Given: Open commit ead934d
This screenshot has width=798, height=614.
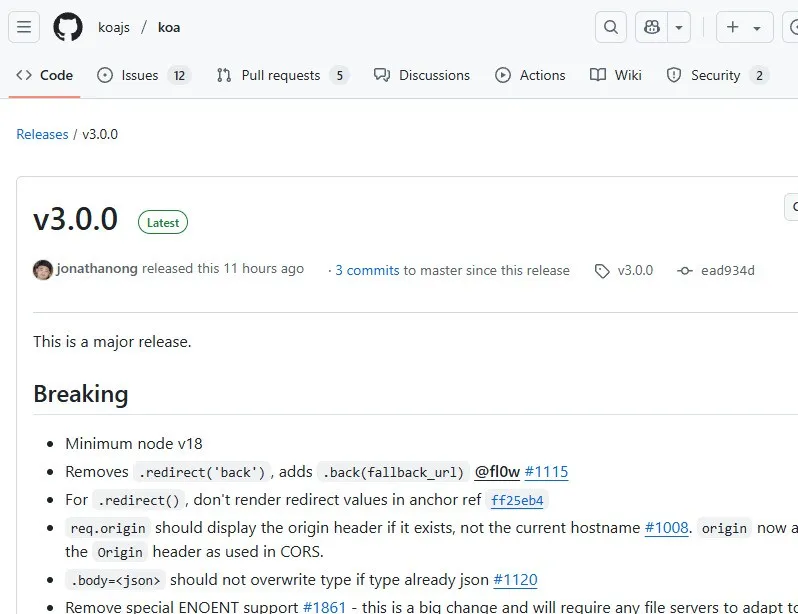Looking at the screenshot, I should pos(728,270).
